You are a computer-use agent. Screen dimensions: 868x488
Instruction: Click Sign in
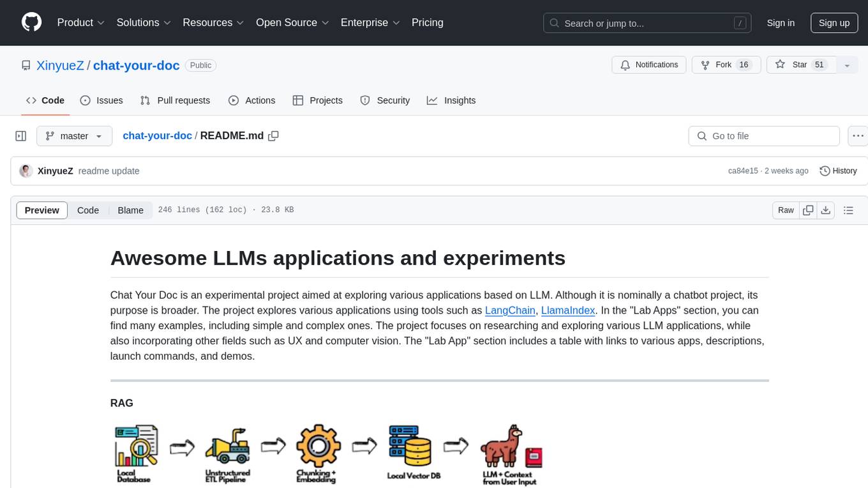pyautogui.click(x=781, y=23)
